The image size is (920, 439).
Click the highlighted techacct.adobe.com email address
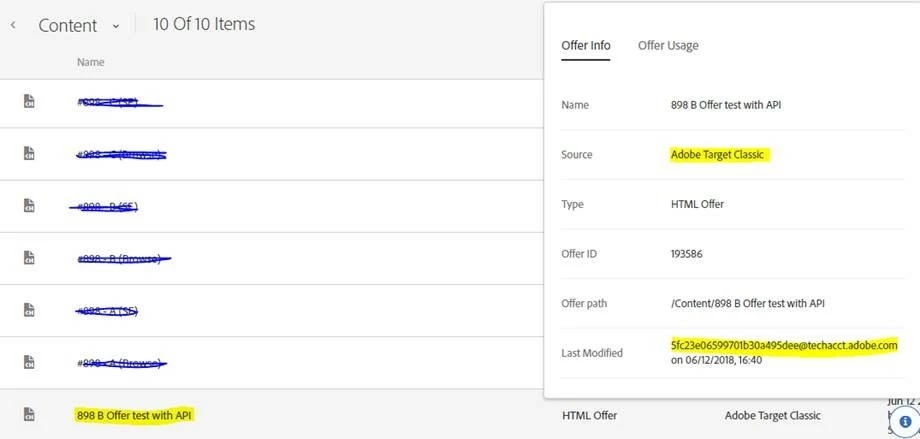pyautogui.click(x=784, y=345)
